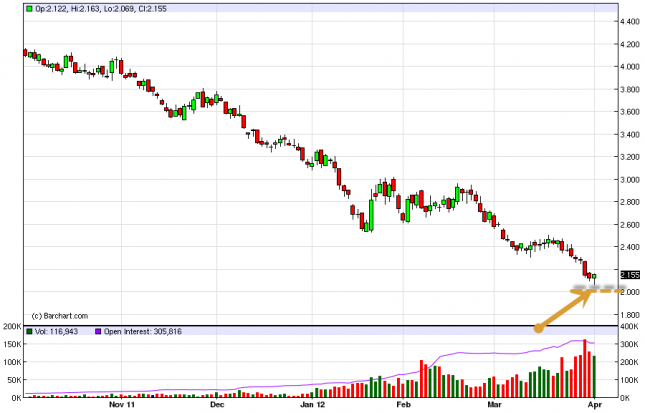The height and width of the screenshot is (413, 645).
Task: Click the 150K volume axis label
Action: coord(12,344)
